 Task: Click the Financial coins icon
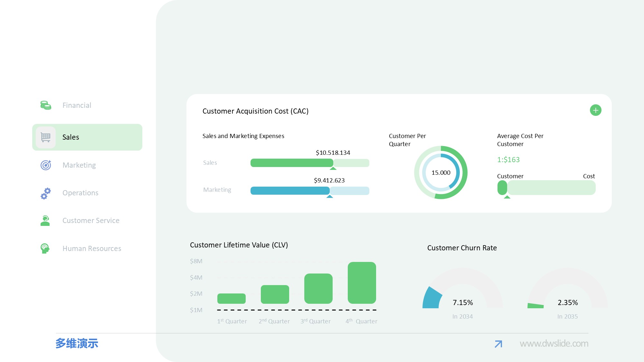click(46, 105)
